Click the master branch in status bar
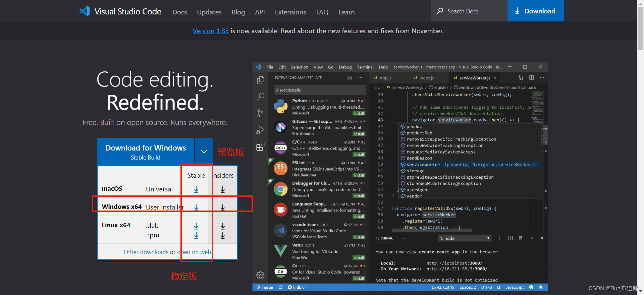The width and height of the screenshot is (644, 295). 265,287
